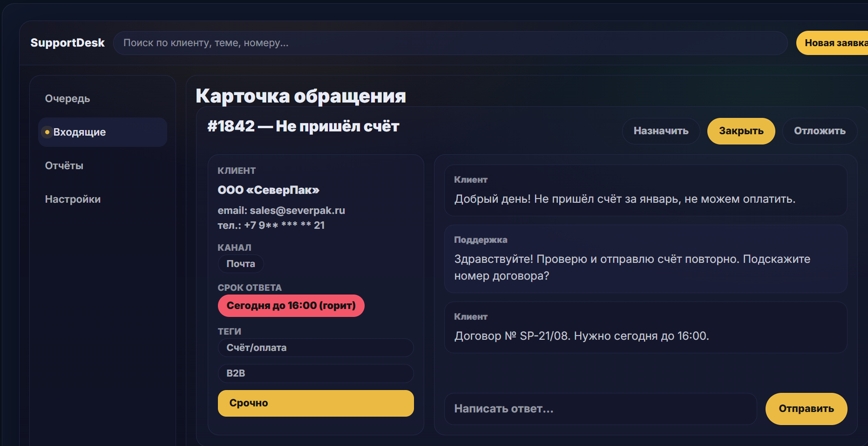
Task: Click the red deadline badge
Action: (291, 306)
